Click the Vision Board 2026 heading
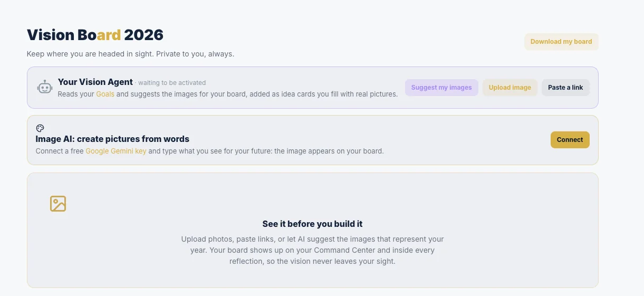644x296 pixels. 95,35
